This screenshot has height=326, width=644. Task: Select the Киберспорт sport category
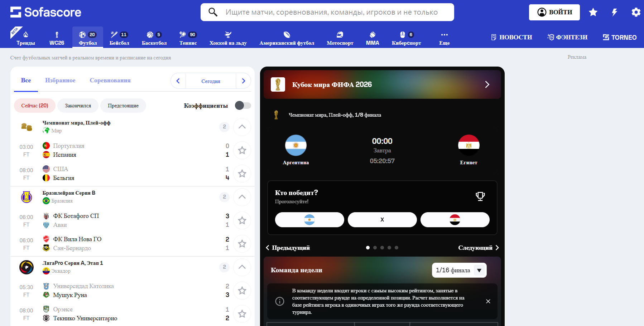click(406, 39)
